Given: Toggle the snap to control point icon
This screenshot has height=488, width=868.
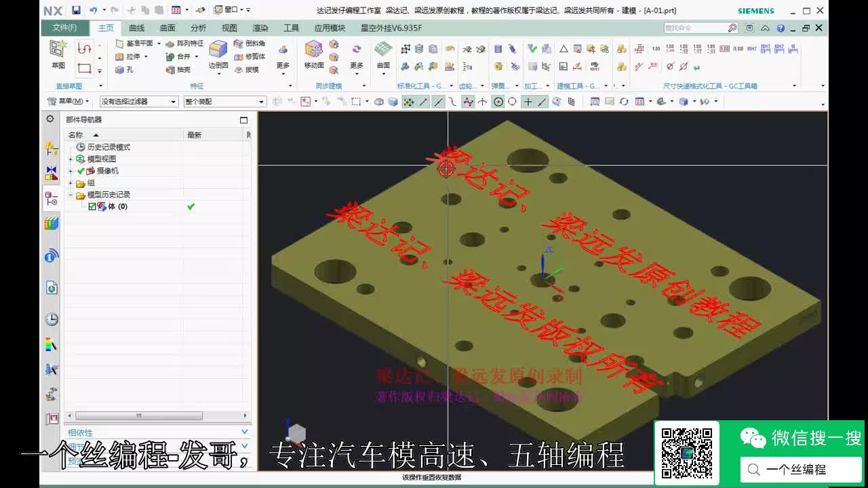Looking at the screenshot, I should coord(453,102).
